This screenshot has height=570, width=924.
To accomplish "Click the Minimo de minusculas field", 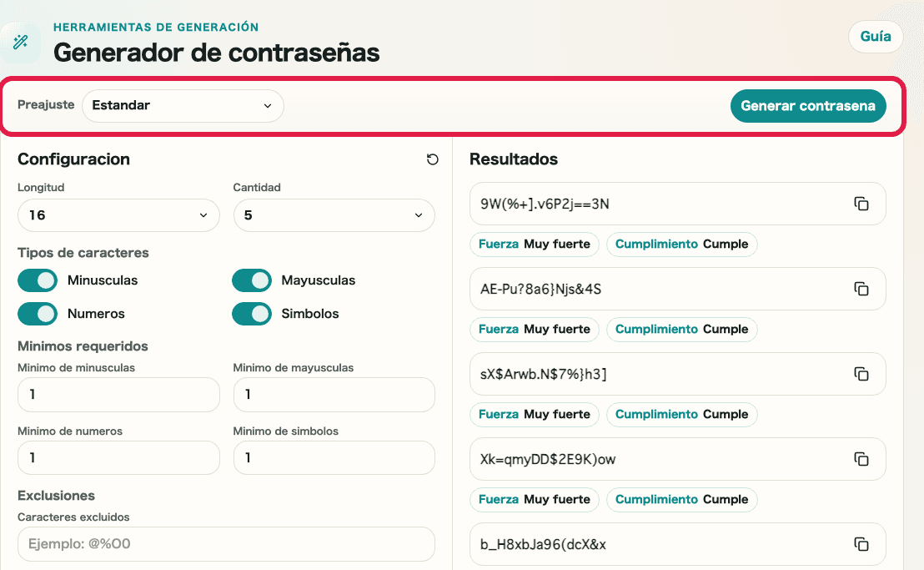I will (x=118, y=394).
